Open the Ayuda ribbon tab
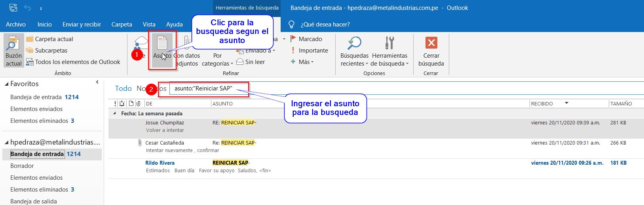 [174, 24]
